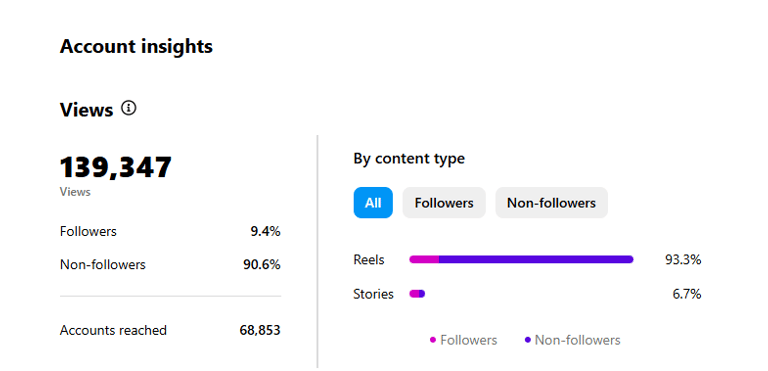Click the Accounts reached row label

pos(113,330)
